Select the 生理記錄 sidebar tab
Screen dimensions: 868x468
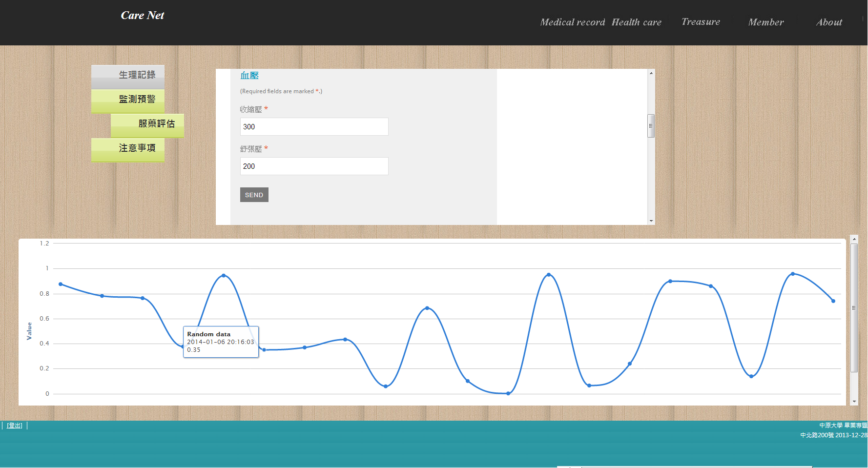click(x=128, y=75)
